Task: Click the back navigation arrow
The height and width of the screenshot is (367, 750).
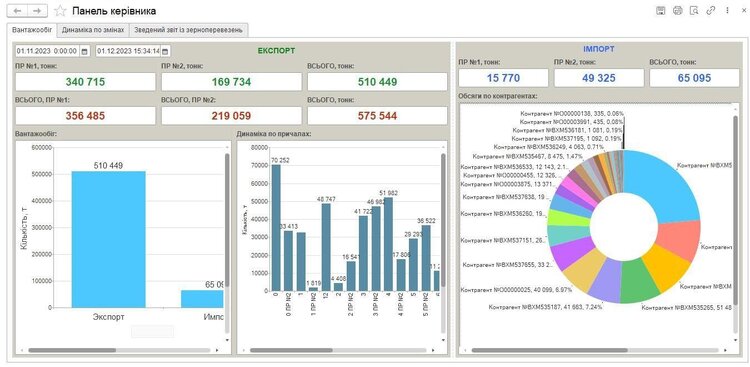Action: pyautogui.click(x=18, y=11)
